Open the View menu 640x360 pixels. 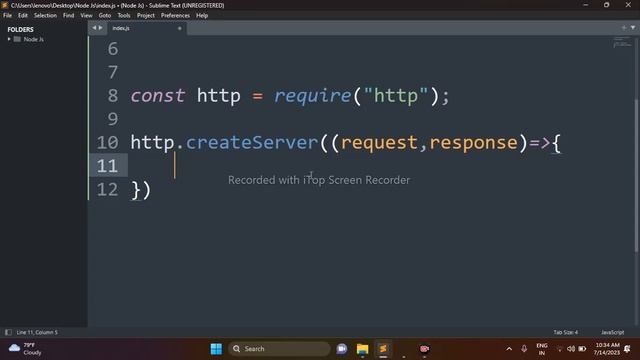(x=86, y=16)
